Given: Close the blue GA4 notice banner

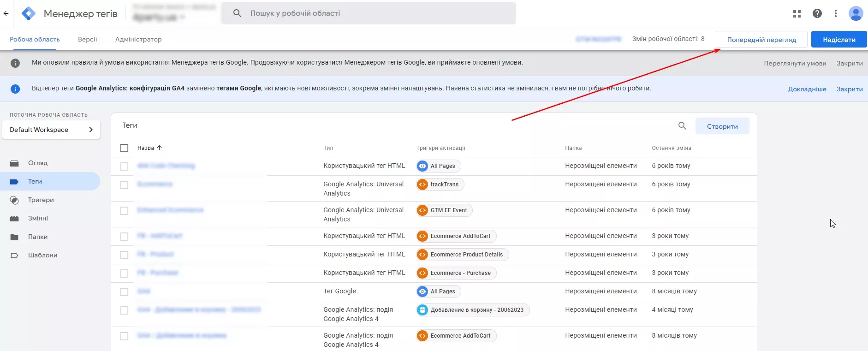Looking at the screenshot, I should (x=850, y=89).
